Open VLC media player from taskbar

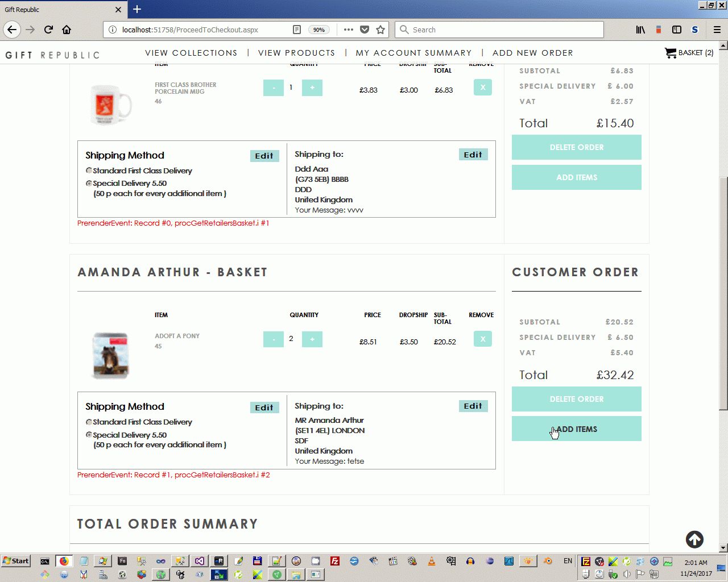(432, 561)
